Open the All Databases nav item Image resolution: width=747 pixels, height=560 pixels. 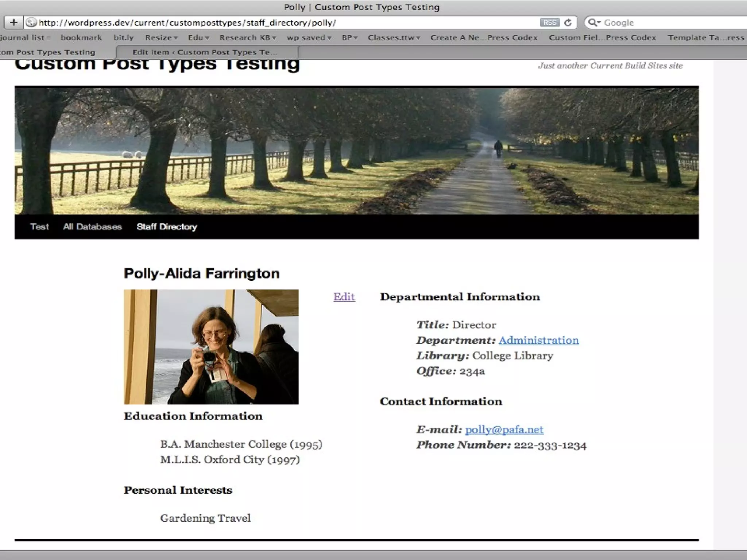[x=92, y=227]
